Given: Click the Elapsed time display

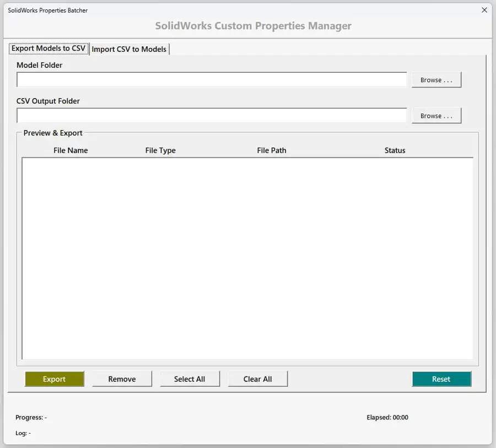Looking at the screenshot, I should coord(387,417).
